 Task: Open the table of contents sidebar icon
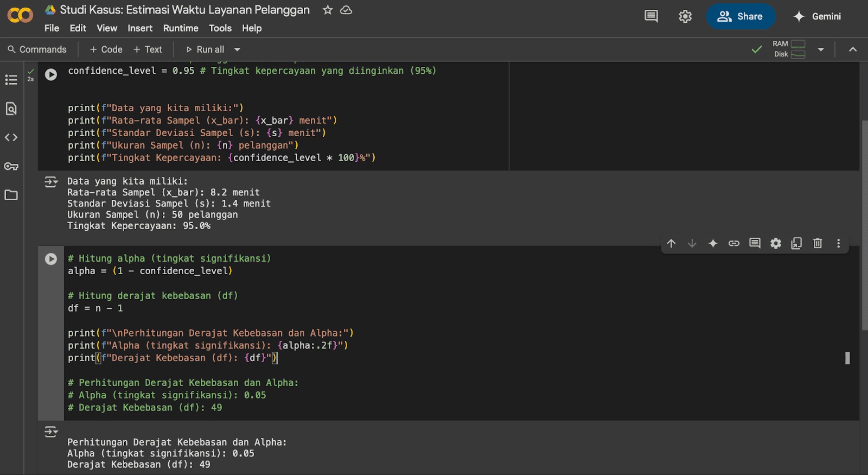pyautogui.click(x=11, y=80)
